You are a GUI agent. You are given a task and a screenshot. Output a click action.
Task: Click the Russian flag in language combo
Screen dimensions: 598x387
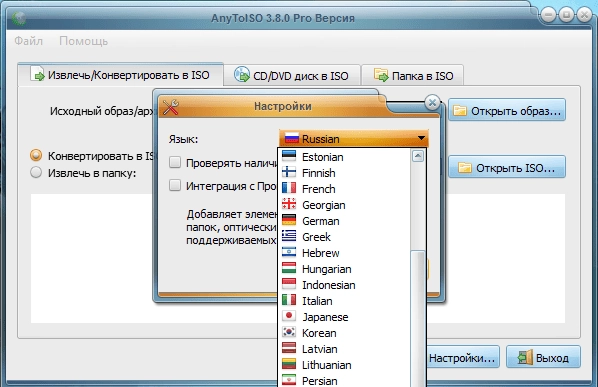(x=292, y=138)
